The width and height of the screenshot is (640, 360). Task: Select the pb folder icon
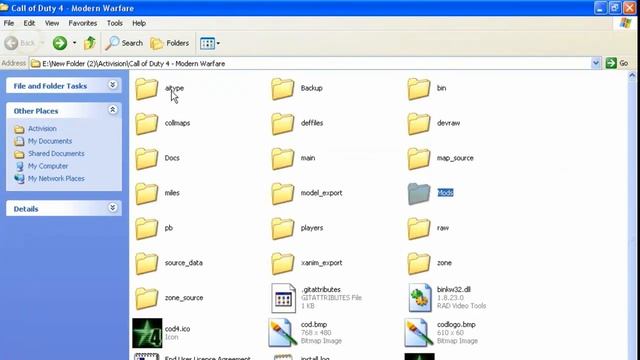pyautogui.click(x=147, y=229)
